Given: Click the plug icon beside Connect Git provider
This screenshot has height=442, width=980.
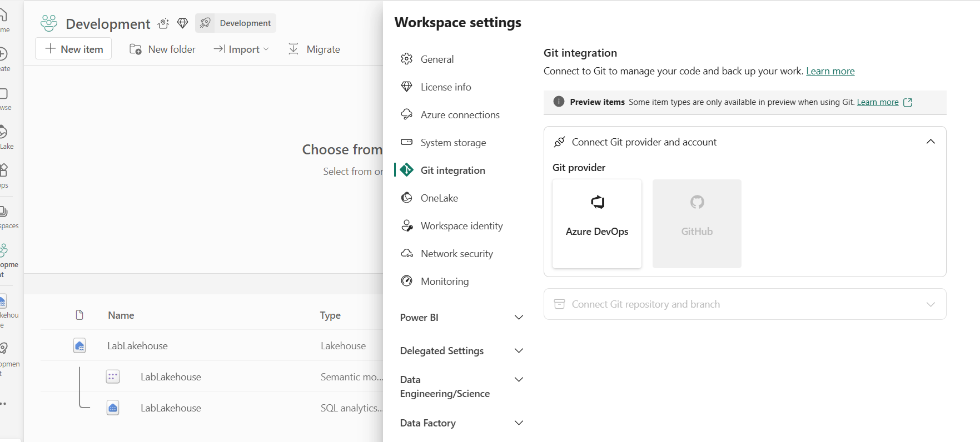Looking at the screenshot, I should click(x=560, y=142).
